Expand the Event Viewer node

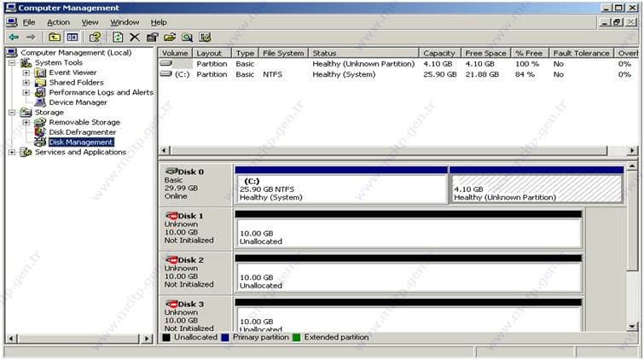[x=26, y=73]
